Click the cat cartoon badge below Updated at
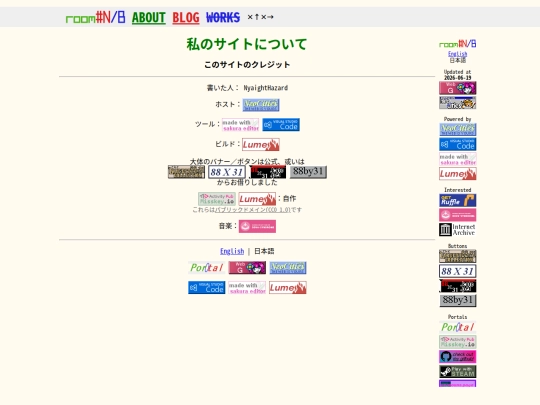This screenshot has width=540, height=405. 458,103
